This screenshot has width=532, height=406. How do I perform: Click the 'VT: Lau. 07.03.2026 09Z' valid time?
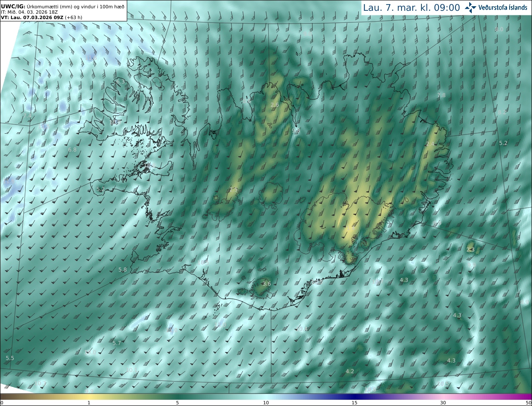pos(32,17)
